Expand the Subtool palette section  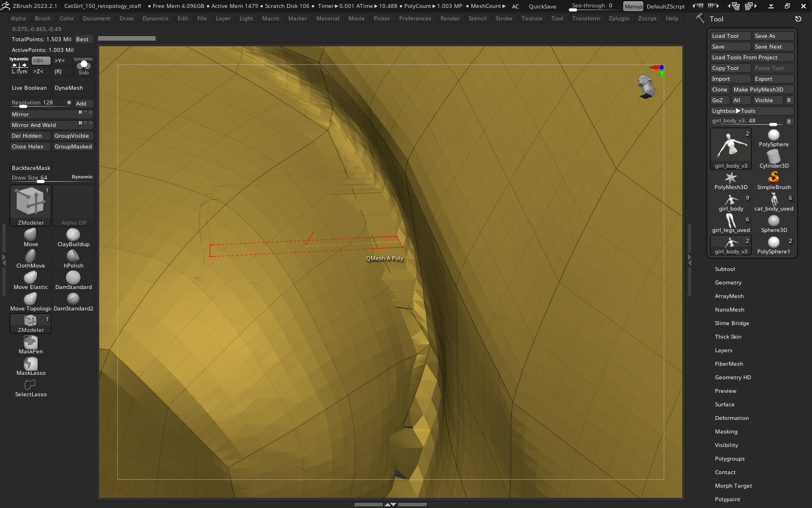(x=725, y=269)
